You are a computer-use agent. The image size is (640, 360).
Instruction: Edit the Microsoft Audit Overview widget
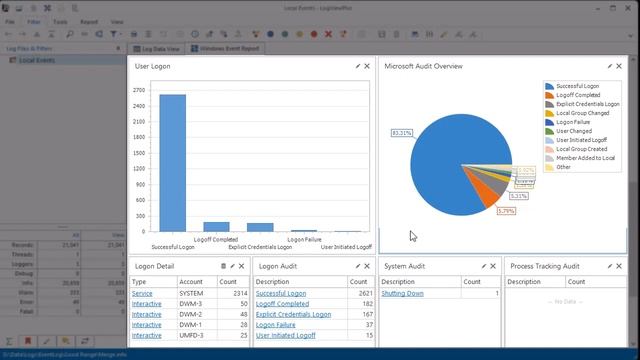click(x=610, y=66)
